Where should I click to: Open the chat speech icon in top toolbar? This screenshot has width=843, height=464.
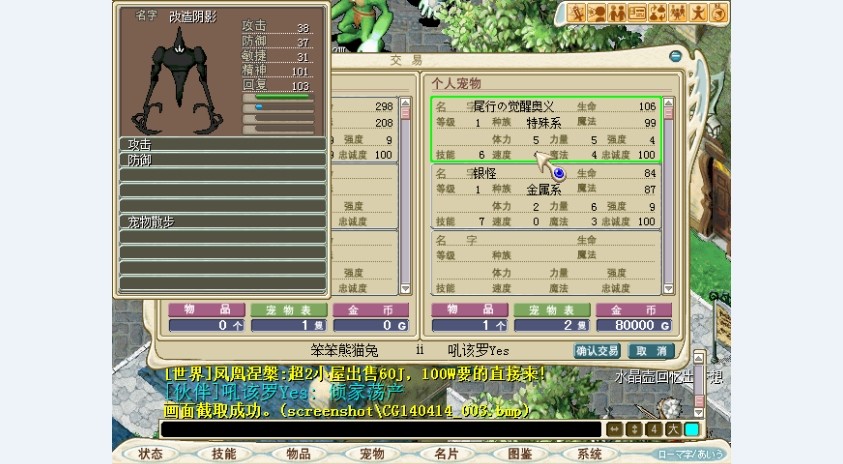pyautogui.click(x=597, y=12)
